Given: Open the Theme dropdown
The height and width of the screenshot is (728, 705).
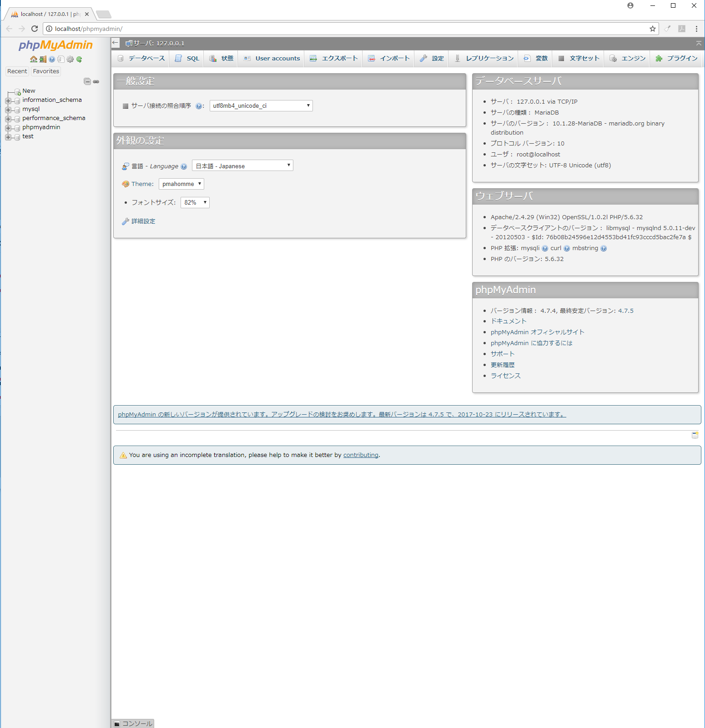Looking at the screenshot, I should [181, 184].
